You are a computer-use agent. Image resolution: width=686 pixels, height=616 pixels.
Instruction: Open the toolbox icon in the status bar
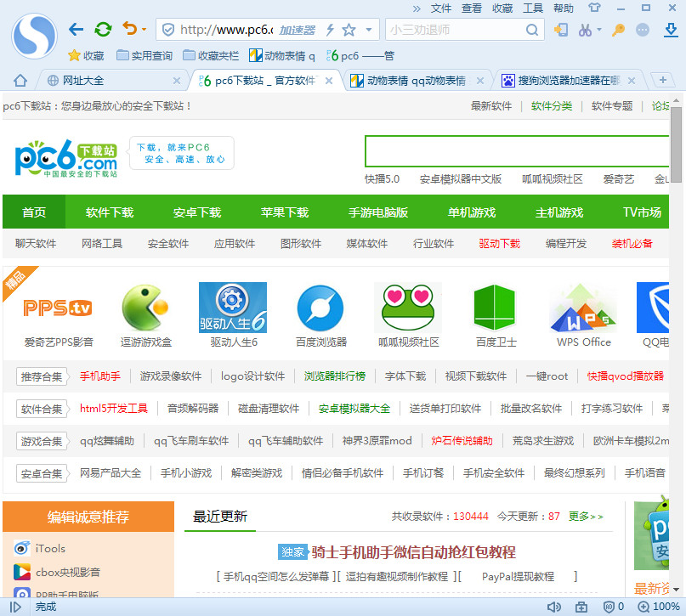click(581, 607)
